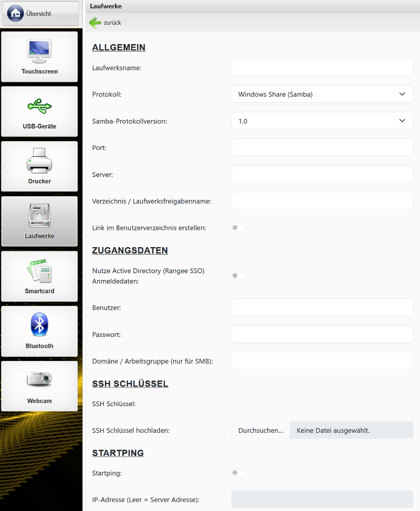Enable Link im Benutzerverzeichnis erstellen toggle
Screen dimensions: 420x511
238,228
